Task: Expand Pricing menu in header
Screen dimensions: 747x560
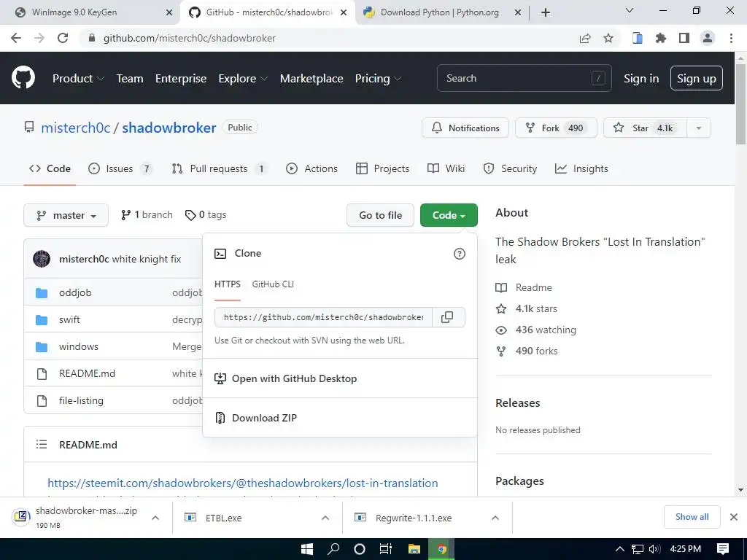Action: [x=379, y=79]
